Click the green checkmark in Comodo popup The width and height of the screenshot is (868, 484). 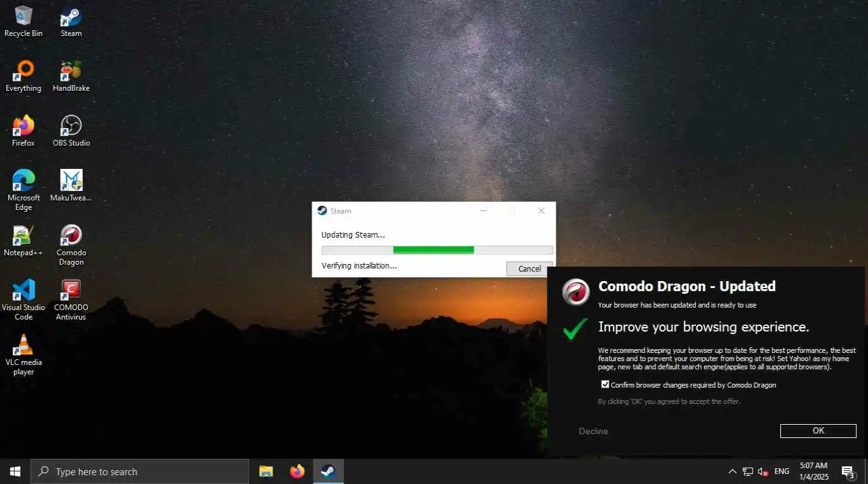575,328
